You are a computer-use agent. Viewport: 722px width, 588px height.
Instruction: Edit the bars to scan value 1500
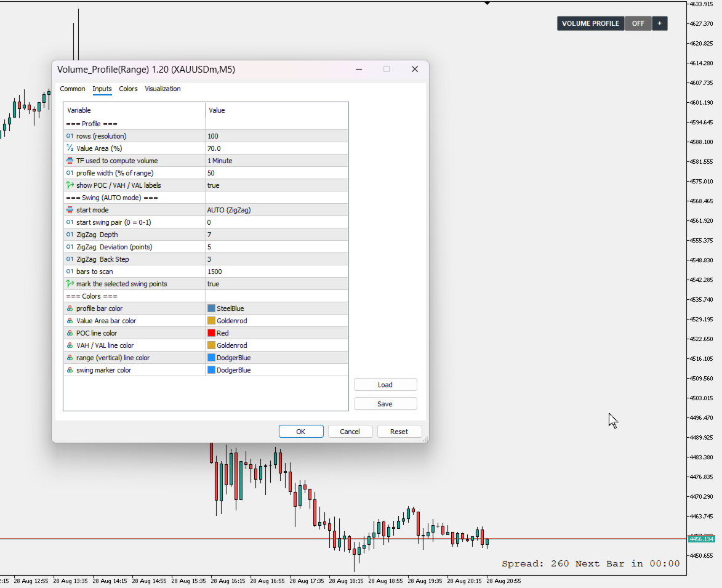(277, 272)
